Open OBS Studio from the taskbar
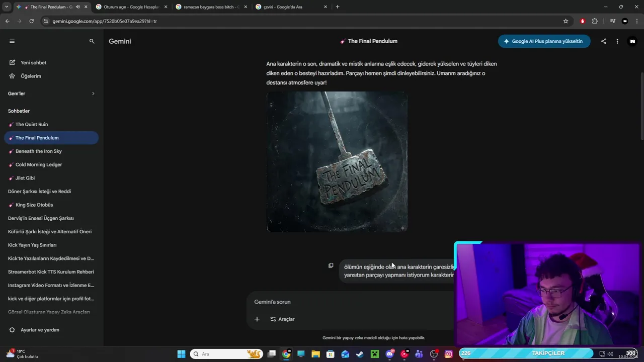Viewport: 644px width, 362px height. [434, 354]
